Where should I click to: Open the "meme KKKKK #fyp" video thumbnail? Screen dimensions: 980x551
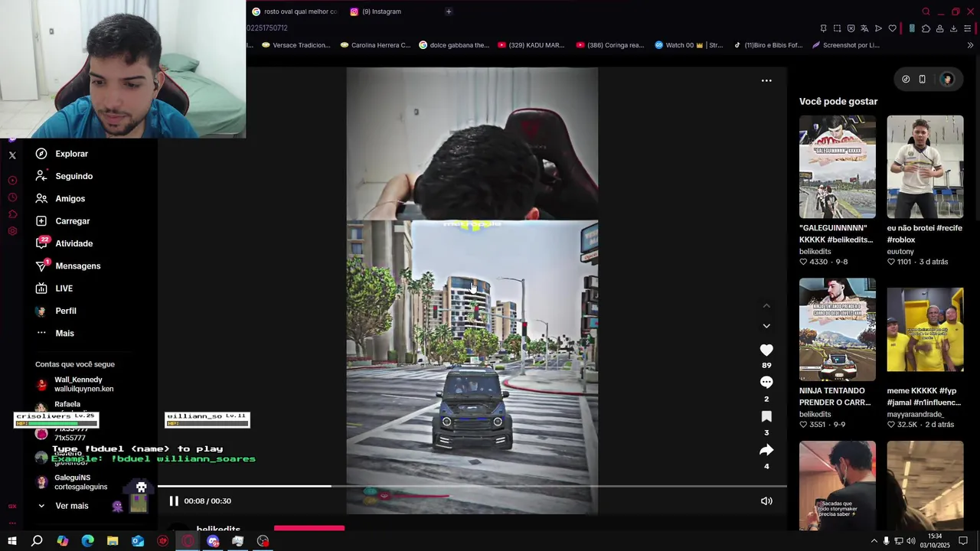[x=925, y=330]
